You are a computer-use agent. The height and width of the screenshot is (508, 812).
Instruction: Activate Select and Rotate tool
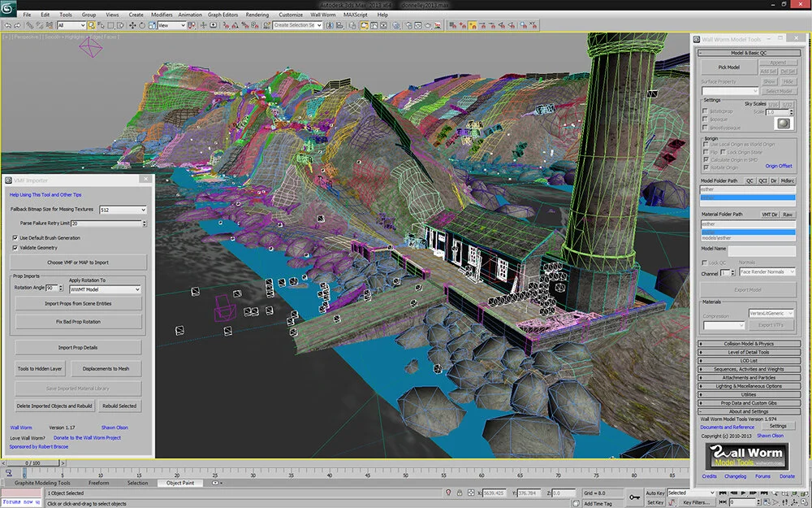pyautogui.click(x=142, y=25)
